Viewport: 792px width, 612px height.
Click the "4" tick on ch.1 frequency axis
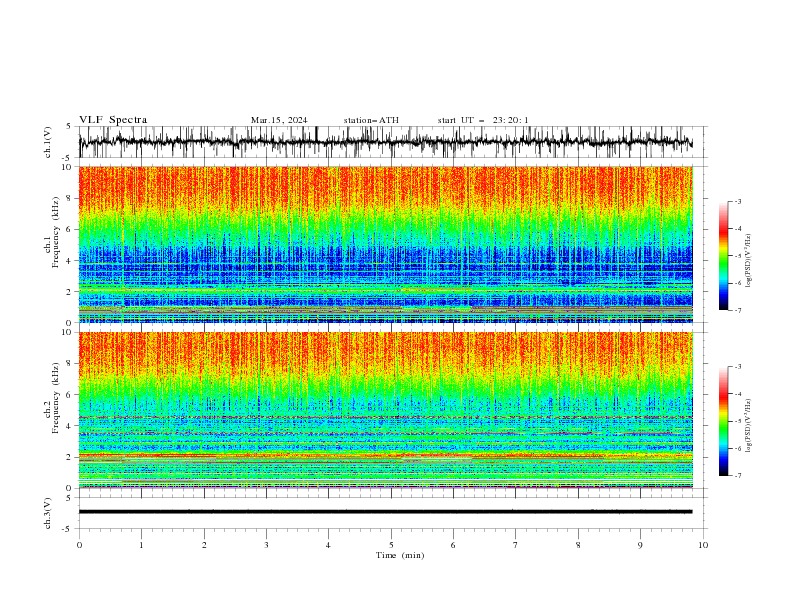click(x=71, y=261)
